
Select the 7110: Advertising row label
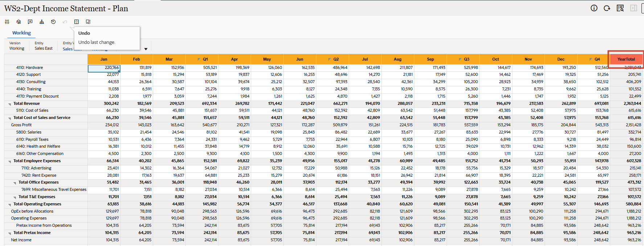click(36, 168)
